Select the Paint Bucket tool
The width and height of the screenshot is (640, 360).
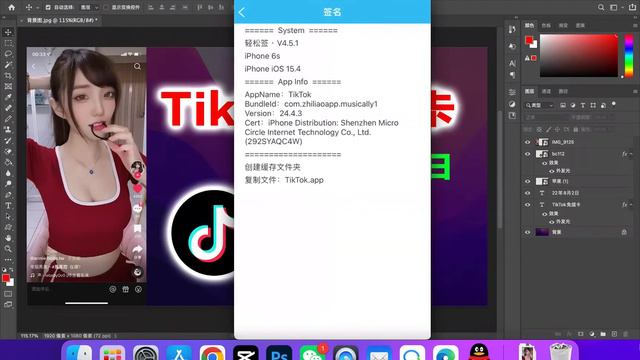point(8,162)
